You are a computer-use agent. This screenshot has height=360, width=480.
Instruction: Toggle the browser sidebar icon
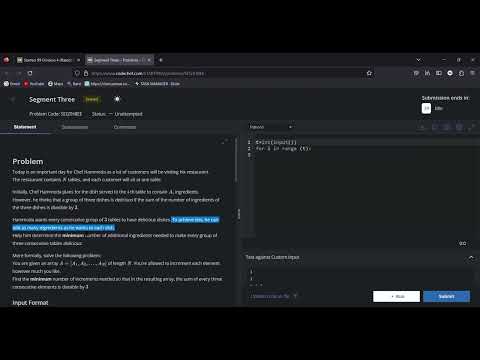click(x=439, y=73)
